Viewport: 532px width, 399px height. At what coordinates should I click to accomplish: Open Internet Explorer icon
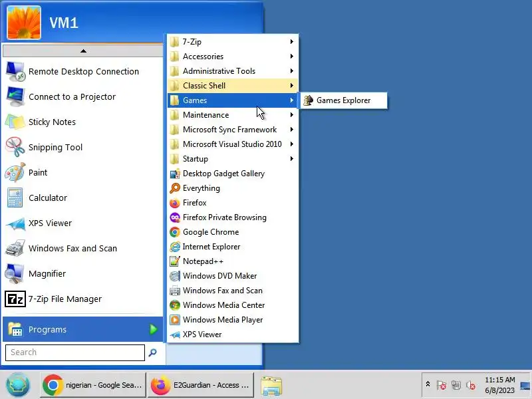tap(175, 247)
